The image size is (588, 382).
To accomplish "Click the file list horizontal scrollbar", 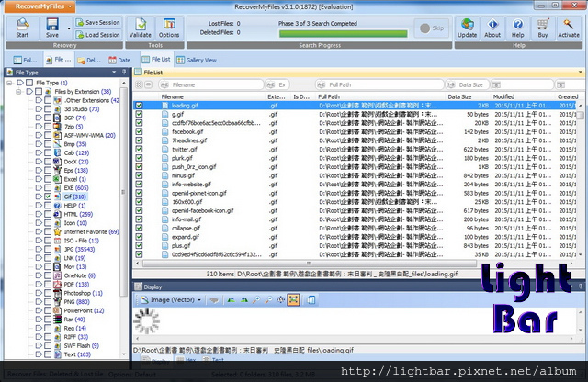I will [x=310, y=264].
